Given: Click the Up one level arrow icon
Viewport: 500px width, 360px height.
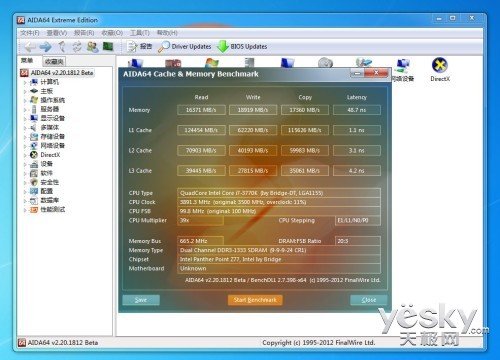Looking at the screenshot, I should pyautogui.click(x=62, y=47).
